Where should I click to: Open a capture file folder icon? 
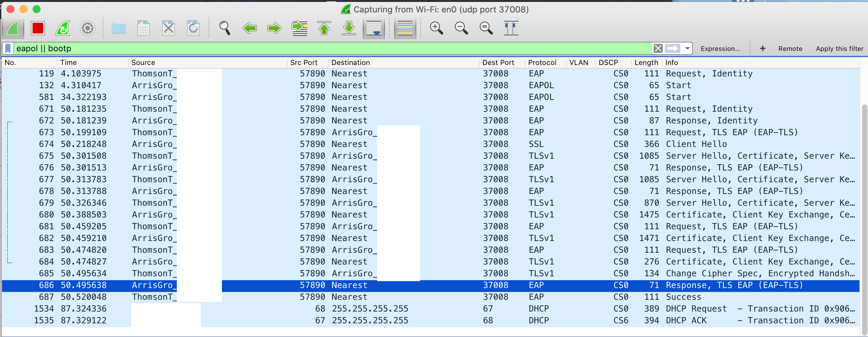click(x=119, y=28)
